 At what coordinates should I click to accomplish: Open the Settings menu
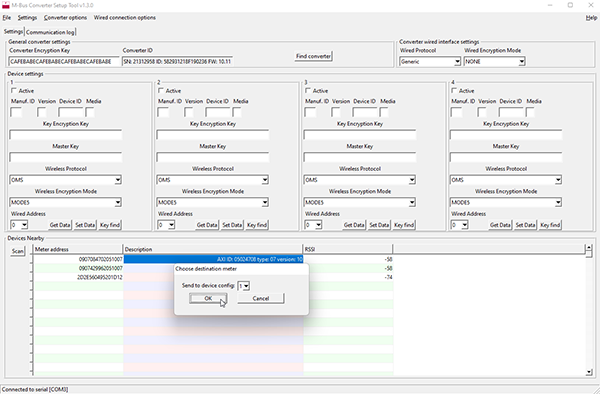[27, 18]
